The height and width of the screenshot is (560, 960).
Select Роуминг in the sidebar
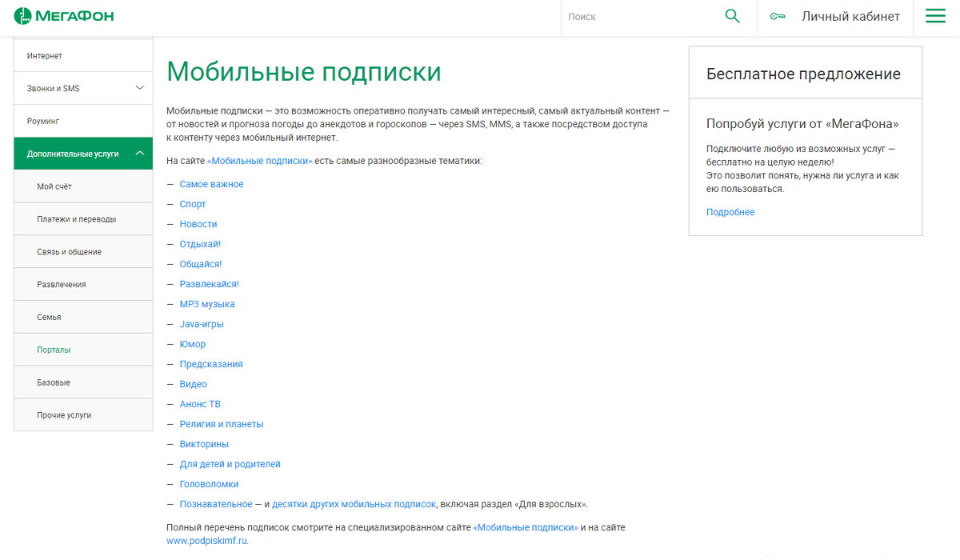pos(83,122)
